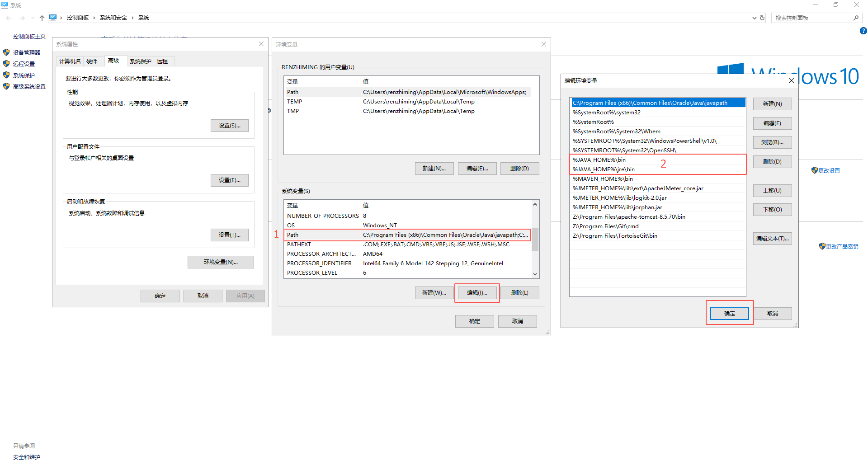Click 新建(W) under system variables
This screenshot has width=868, height=470.
pyautogui.click(x=434, y=293)
